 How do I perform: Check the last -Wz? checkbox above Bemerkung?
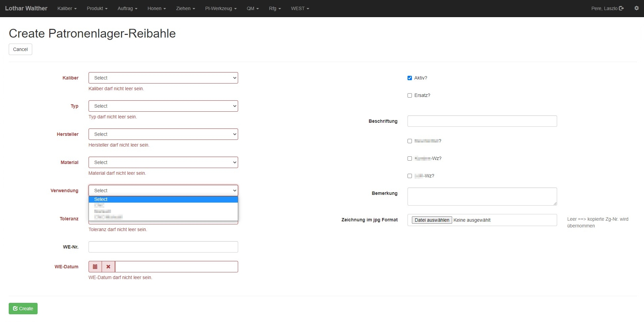(410, 176)
